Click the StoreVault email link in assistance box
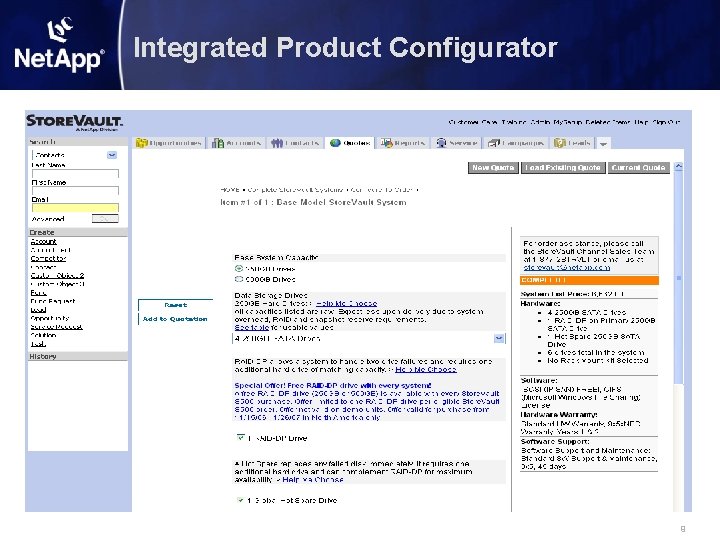 [567, 267]
